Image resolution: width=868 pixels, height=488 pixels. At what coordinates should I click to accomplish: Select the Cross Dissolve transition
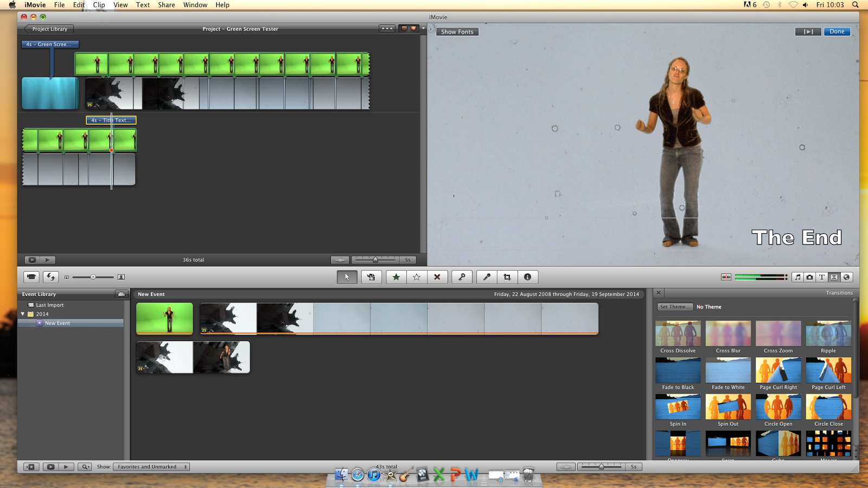[678, 337]
